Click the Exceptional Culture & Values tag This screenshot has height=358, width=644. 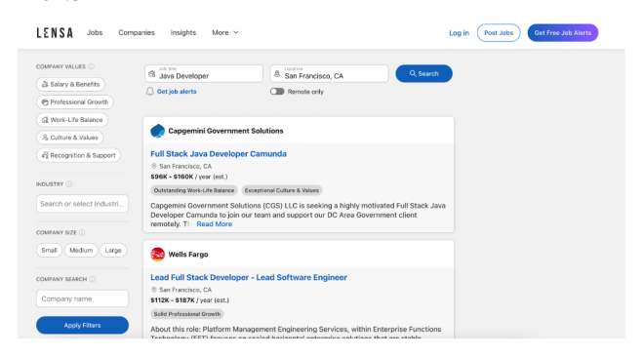click(x=282, y=190)
